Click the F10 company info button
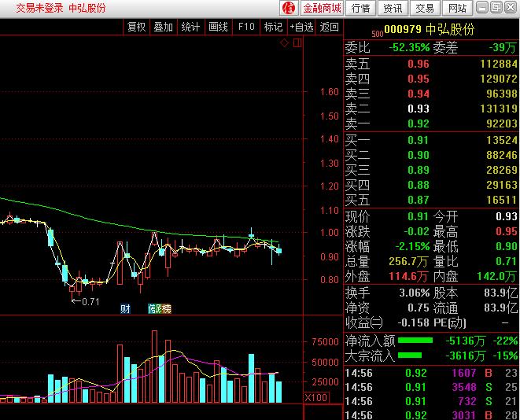This screenshot has width=520, height=420. click(246, 27)
